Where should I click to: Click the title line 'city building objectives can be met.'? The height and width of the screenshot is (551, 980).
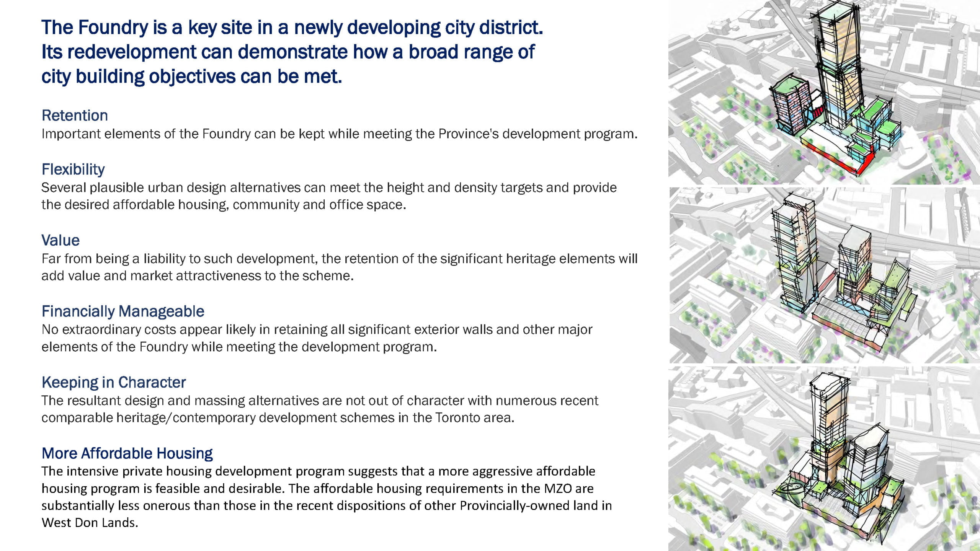coord(191,77)
